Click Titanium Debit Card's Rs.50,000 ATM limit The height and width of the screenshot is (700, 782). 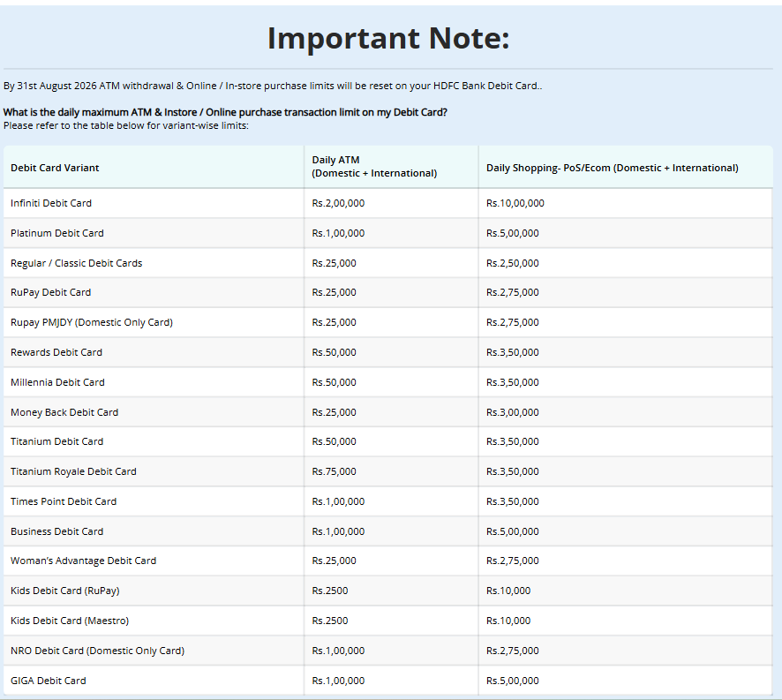click(334, 441)
